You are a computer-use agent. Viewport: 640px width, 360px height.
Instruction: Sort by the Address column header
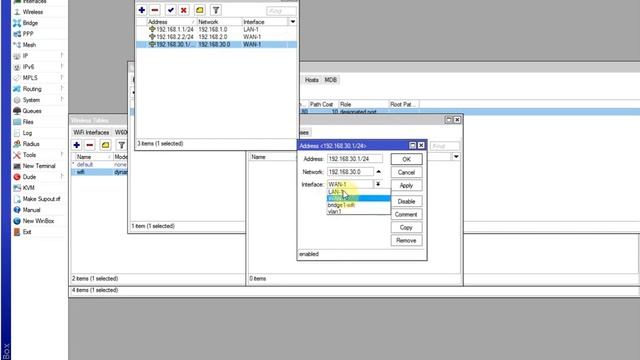pyautogui.click(x=171, y=22)
